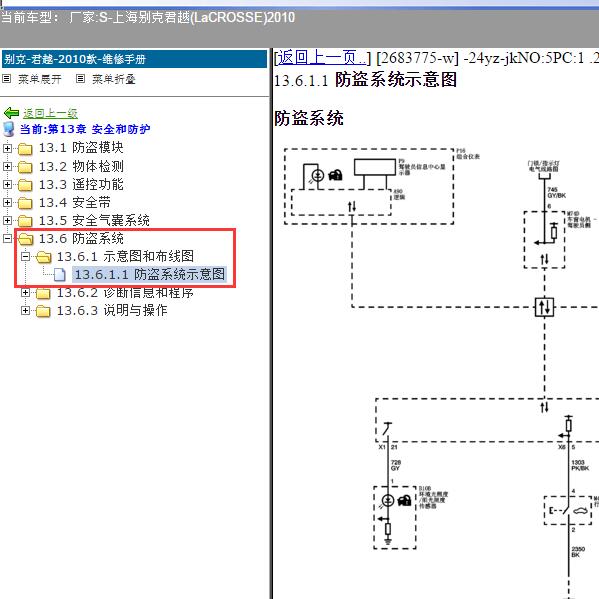599x599 pixels.
Task: Collapse the 13.6.1 示意图和布线图 node
Action: point(25,256)
